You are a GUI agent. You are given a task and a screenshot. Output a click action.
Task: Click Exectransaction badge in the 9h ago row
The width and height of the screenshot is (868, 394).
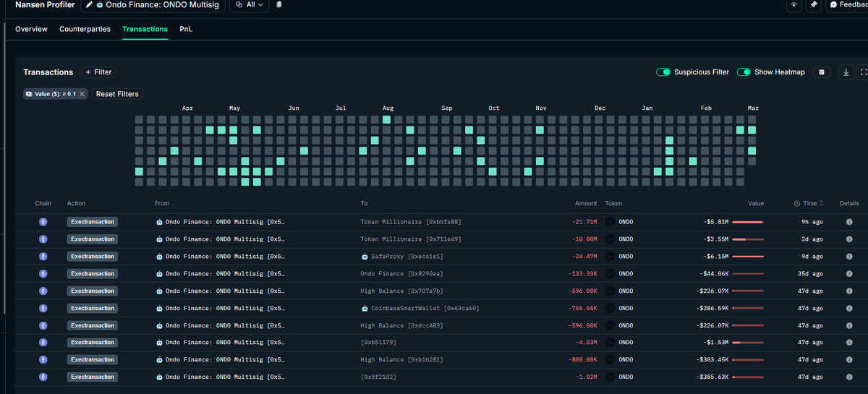click(x=93, y=222)
